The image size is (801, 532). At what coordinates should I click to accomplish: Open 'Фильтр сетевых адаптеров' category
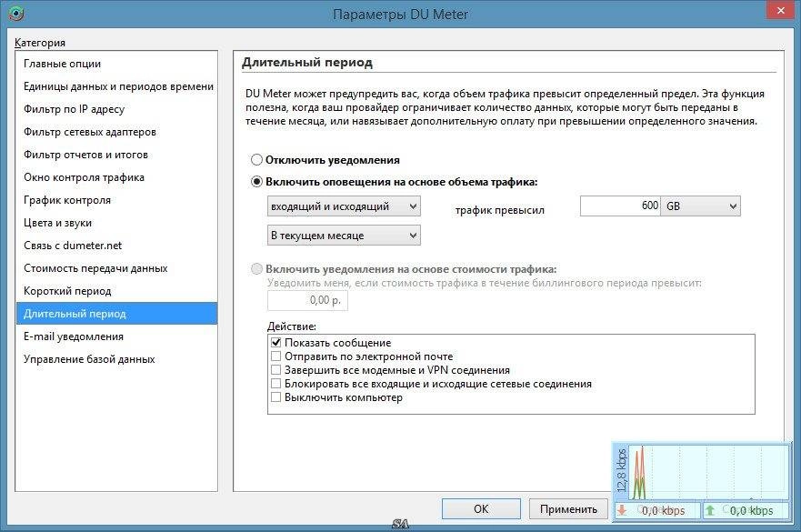116,132
